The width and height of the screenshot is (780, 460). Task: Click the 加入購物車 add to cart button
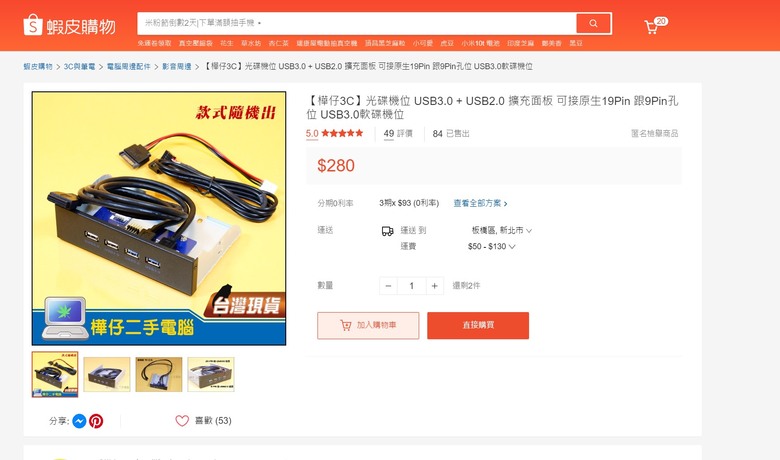(368, 325)
